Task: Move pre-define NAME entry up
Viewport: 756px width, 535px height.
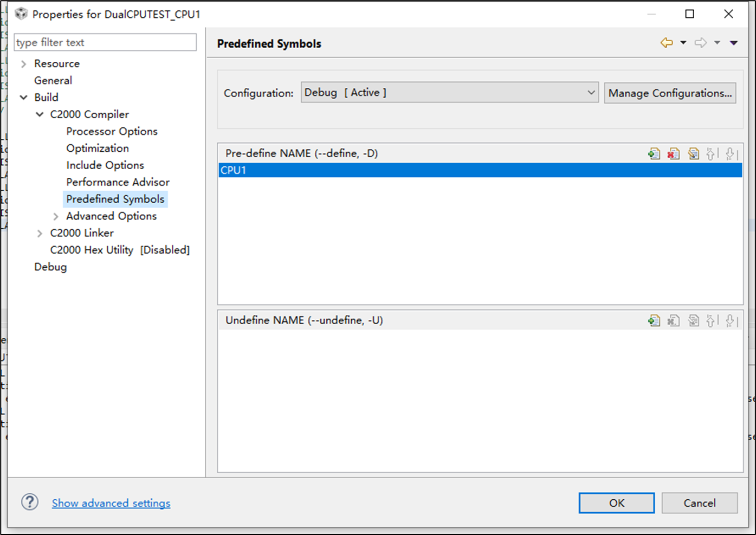Action: (712, 153)
